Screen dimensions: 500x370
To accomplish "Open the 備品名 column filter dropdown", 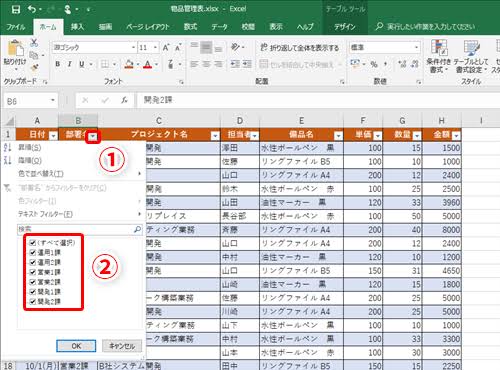I will pos(338,136).
